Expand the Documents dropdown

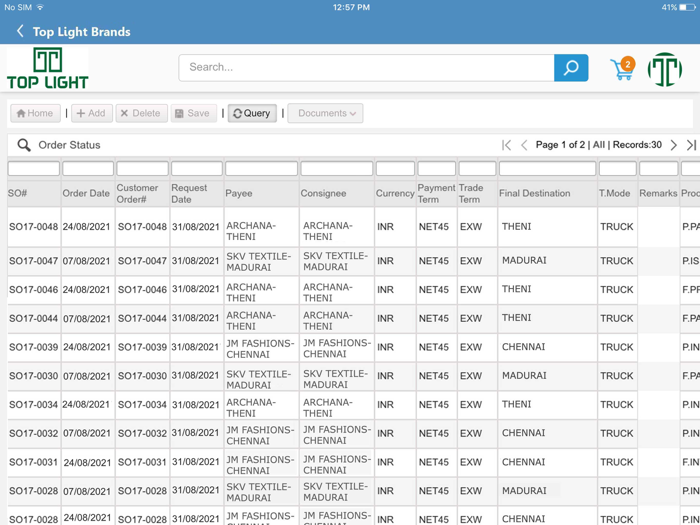[325, 113]
